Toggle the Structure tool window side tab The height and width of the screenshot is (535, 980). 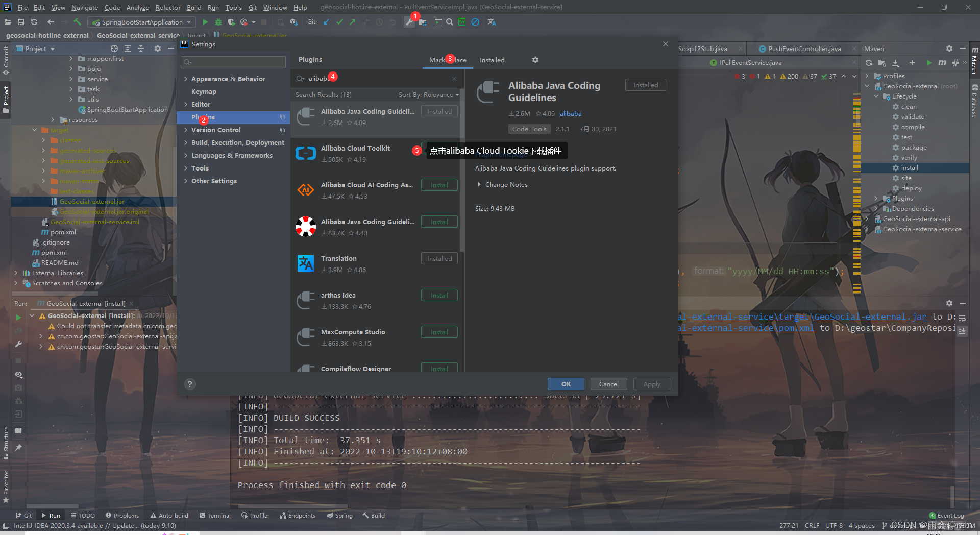(x=6, y=442)
